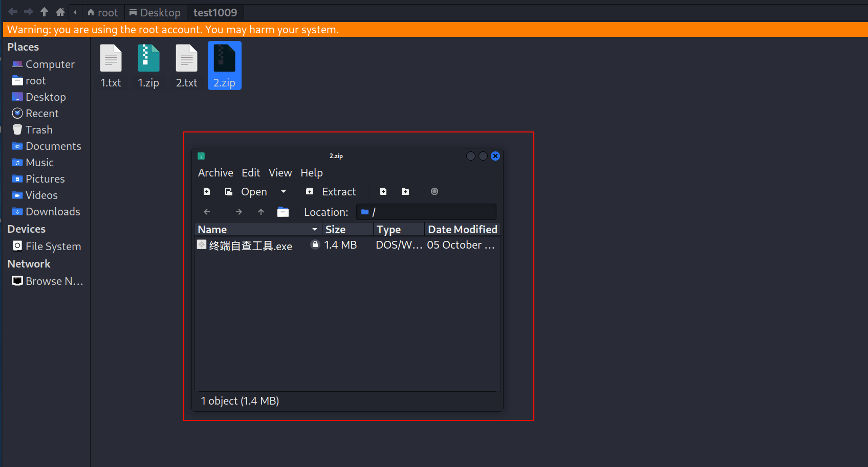
Task: Click the Location path input field
Action: click(426, 212)
